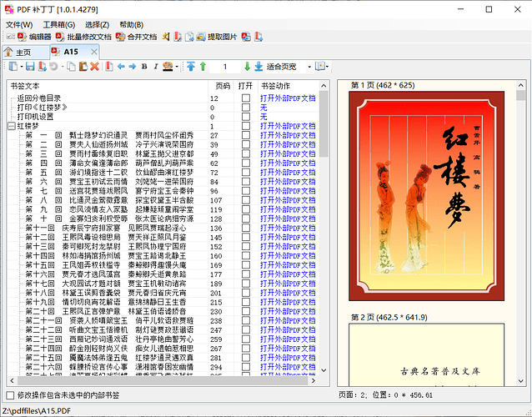This screenshot has height=417, width=532.
Task: Go to next page green down arrow
Action: tap(247, 67)
